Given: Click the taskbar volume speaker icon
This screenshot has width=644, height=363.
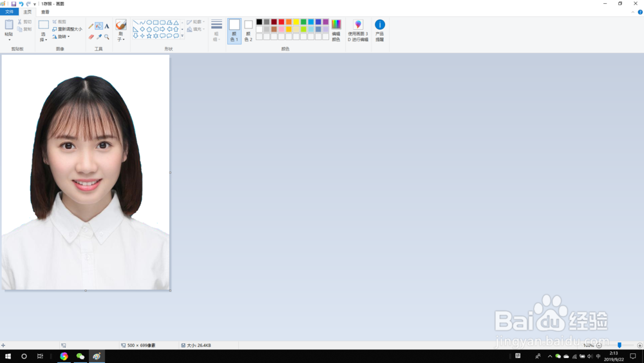Looking at the screenshot, I should (x=590, y=357).
